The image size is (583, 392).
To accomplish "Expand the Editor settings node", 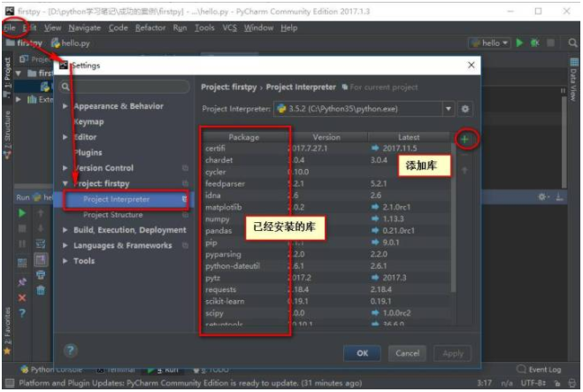I will 65,137.
